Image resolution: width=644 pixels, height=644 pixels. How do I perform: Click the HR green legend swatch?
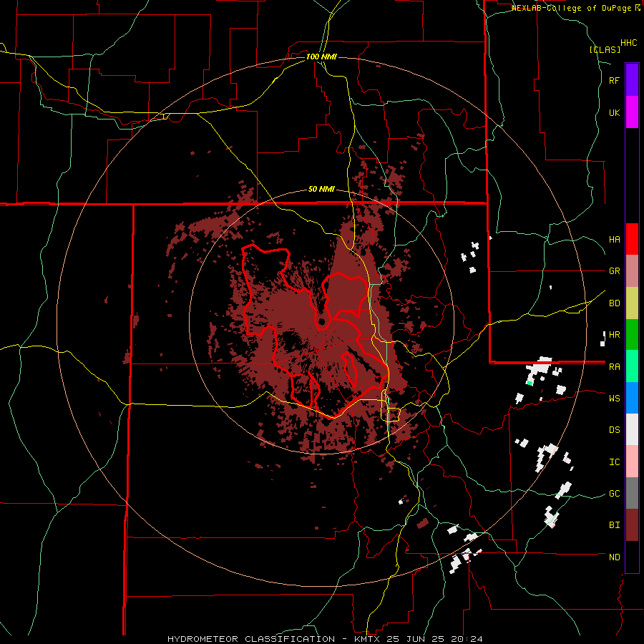coord(632,335)
